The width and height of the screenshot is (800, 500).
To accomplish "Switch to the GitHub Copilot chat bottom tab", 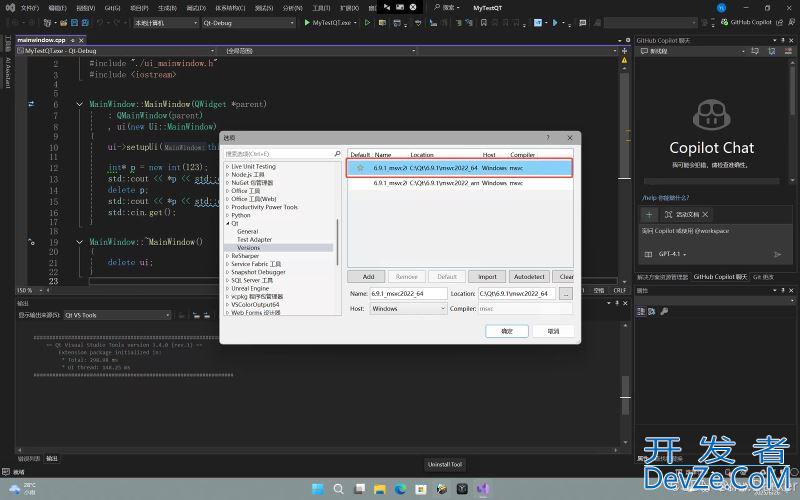I will point(720,277).
